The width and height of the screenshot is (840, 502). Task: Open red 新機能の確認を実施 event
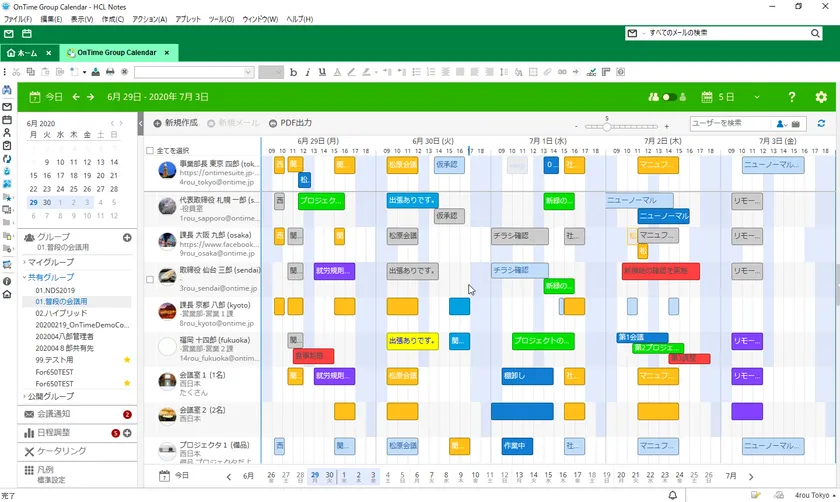(x=661, y=271)
